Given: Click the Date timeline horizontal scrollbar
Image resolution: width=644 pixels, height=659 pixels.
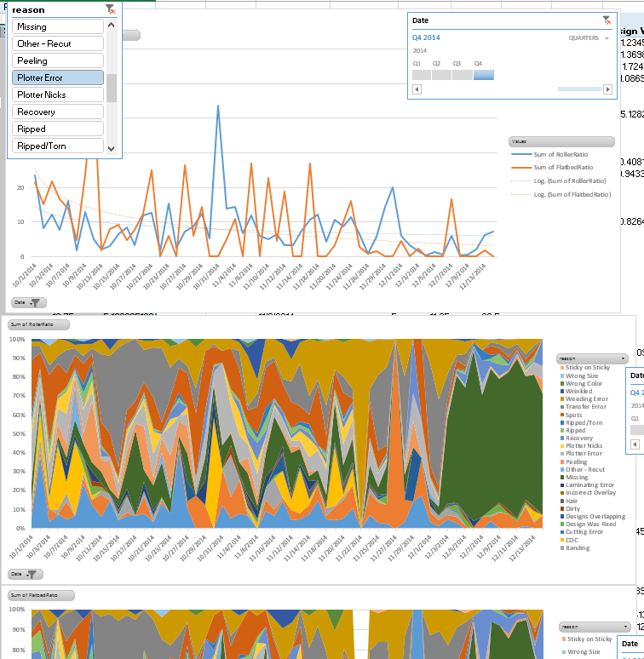Looking at the screenshot, I should 579,89.
